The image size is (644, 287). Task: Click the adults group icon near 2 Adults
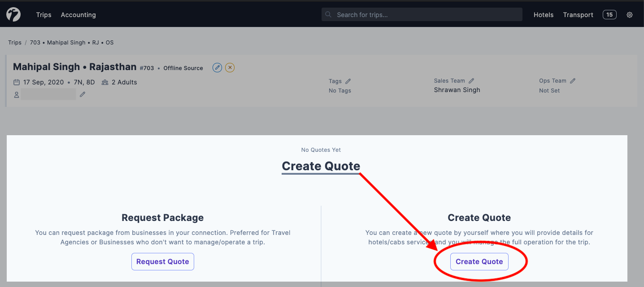pyautogui.click(x=104, y=82)
